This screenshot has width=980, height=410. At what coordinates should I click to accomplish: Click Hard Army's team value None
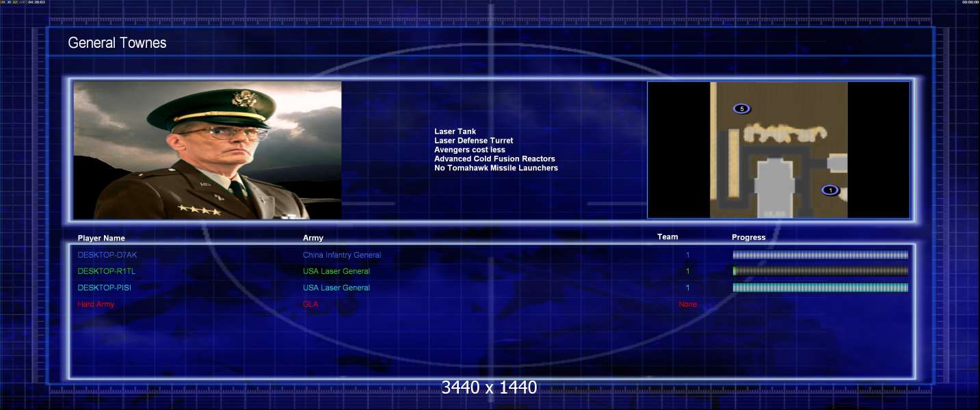pos(688,304)
